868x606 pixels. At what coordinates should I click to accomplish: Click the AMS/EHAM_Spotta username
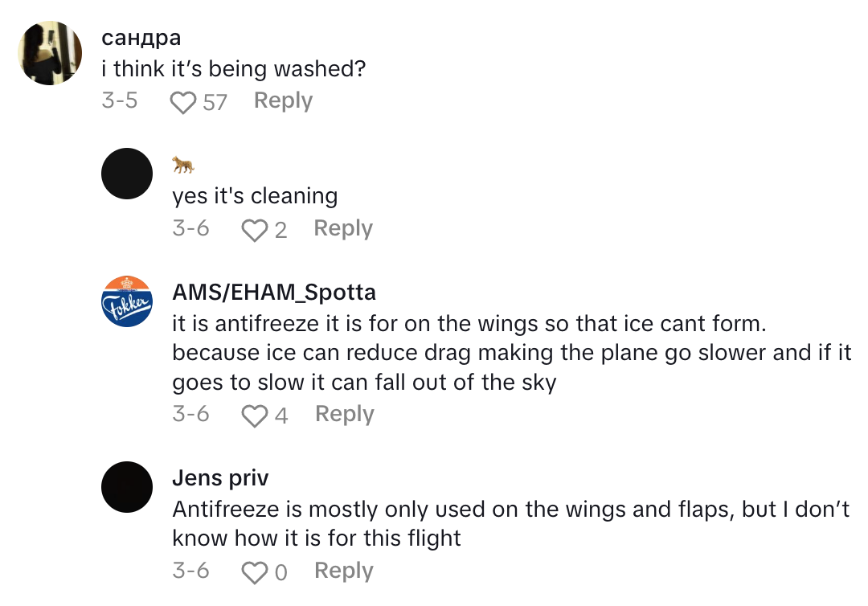273,292
